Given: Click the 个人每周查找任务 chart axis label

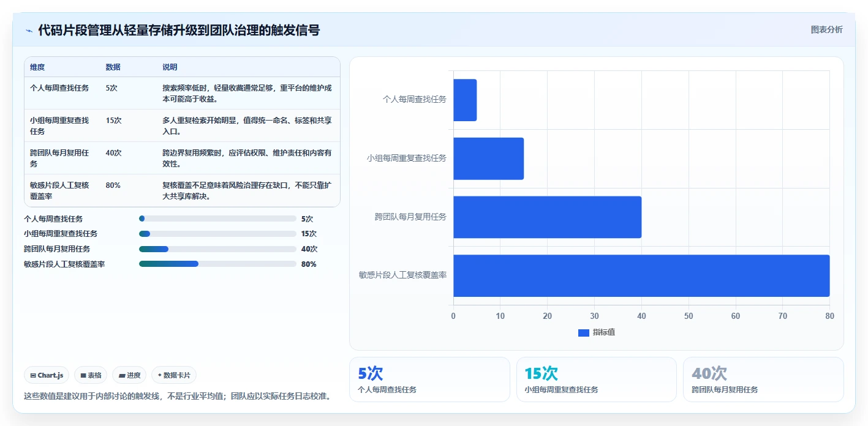Looking at the screenshot, I should [415, 99].
